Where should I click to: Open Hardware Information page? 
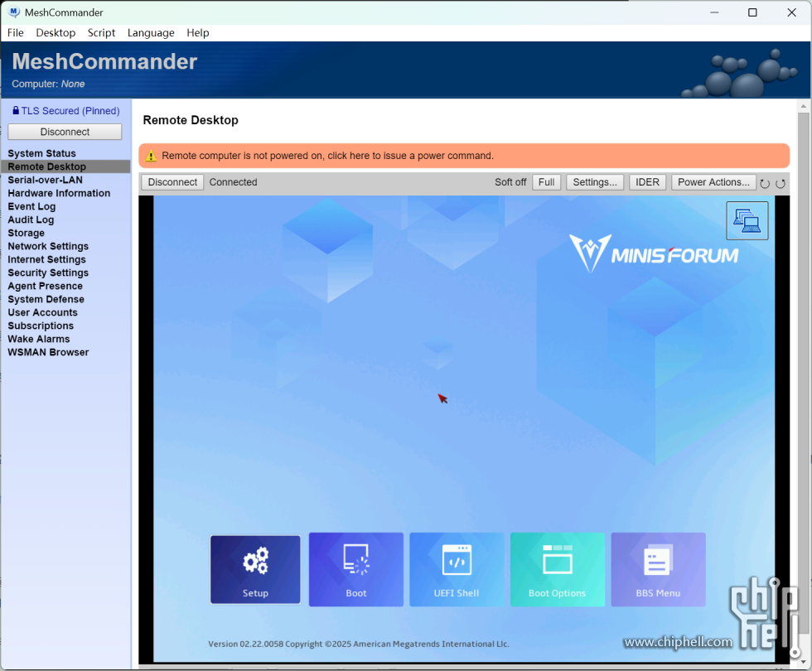tap(59, 193)
